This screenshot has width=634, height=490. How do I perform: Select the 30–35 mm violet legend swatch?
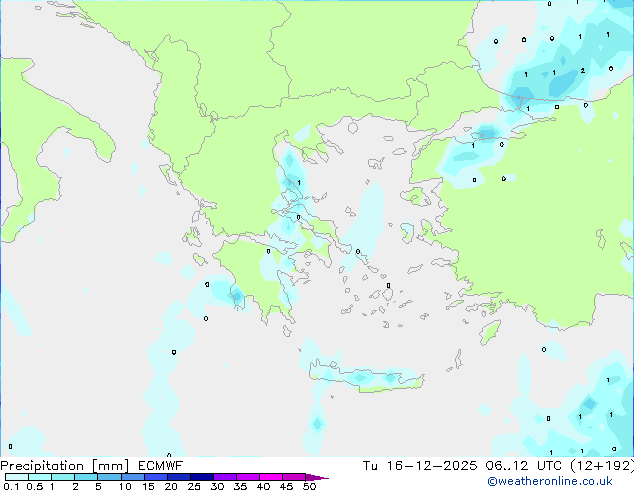224,477
